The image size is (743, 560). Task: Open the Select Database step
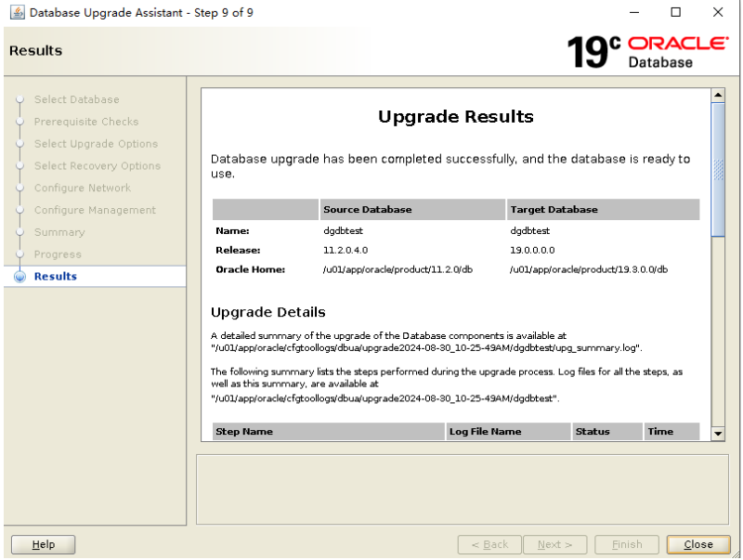[77, 99]
